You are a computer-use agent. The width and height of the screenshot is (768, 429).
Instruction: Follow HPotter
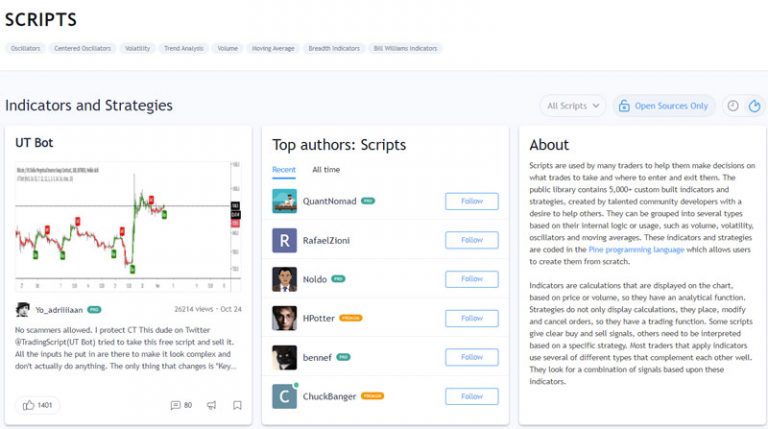[x=472, y=318]
